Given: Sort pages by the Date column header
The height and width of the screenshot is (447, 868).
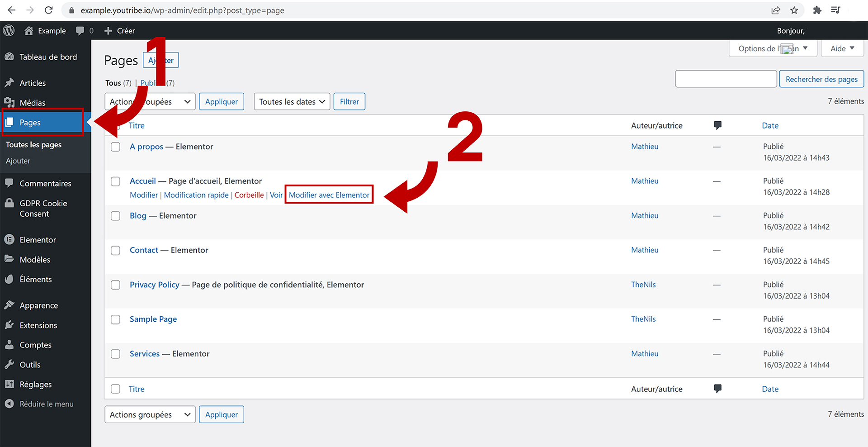Looking at the screenshot, I should click(770, 126).
